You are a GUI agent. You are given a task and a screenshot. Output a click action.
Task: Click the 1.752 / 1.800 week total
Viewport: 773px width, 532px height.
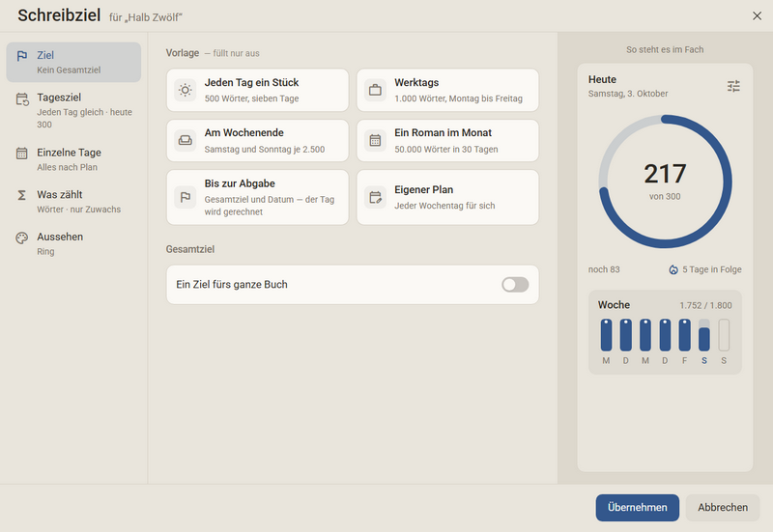click(x=705, y=305)
